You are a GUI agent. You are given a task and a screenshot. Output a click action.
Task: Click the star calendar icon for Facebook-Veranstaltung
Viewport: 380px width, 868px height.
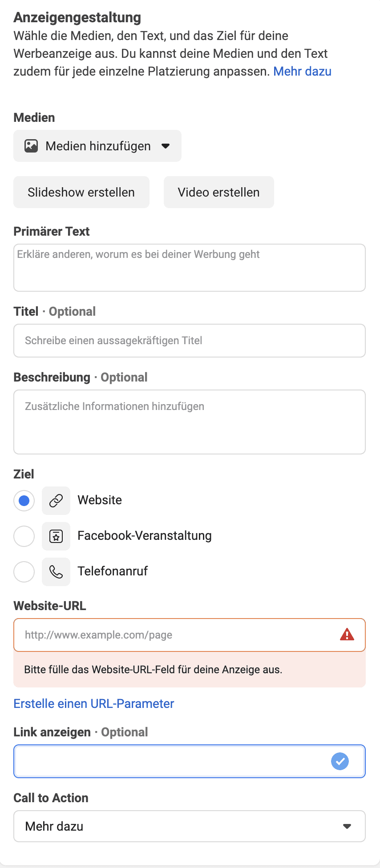(x=56, y=536)
